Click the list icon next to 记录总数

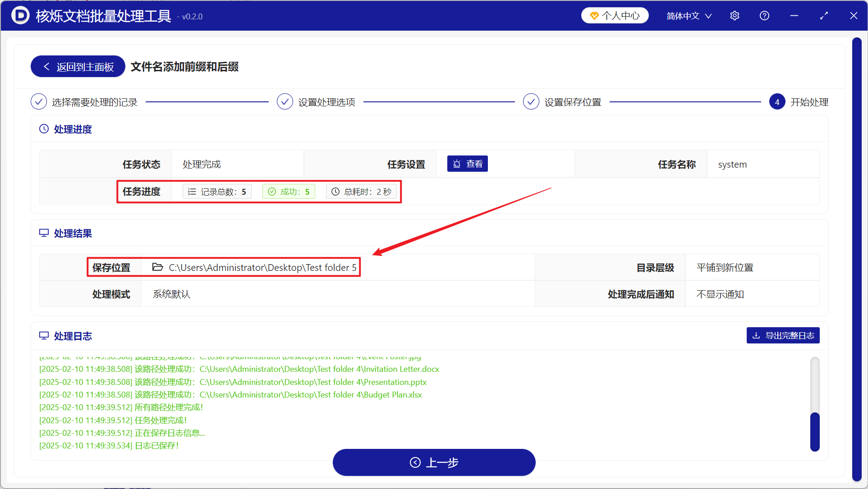point(192,192)
